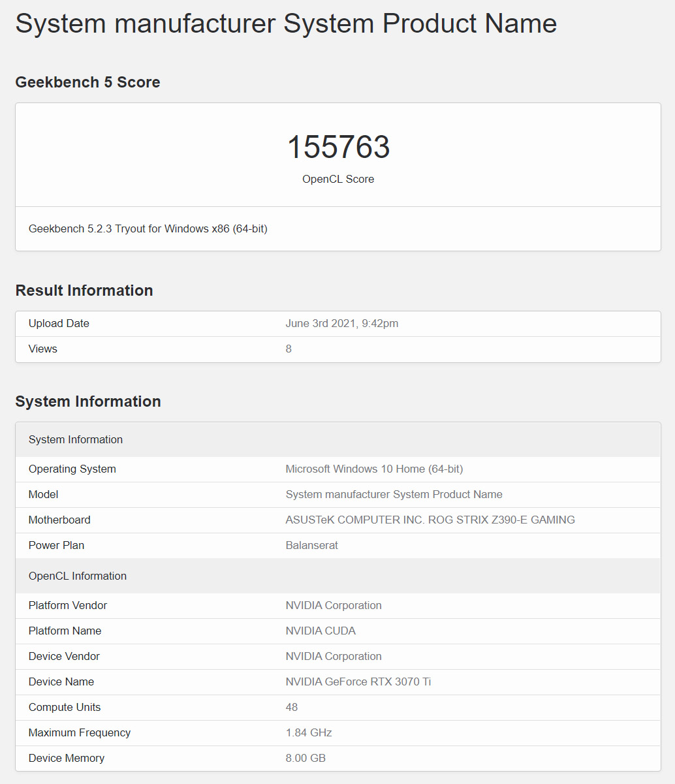Click the Result Information heading

click(84, 290)
